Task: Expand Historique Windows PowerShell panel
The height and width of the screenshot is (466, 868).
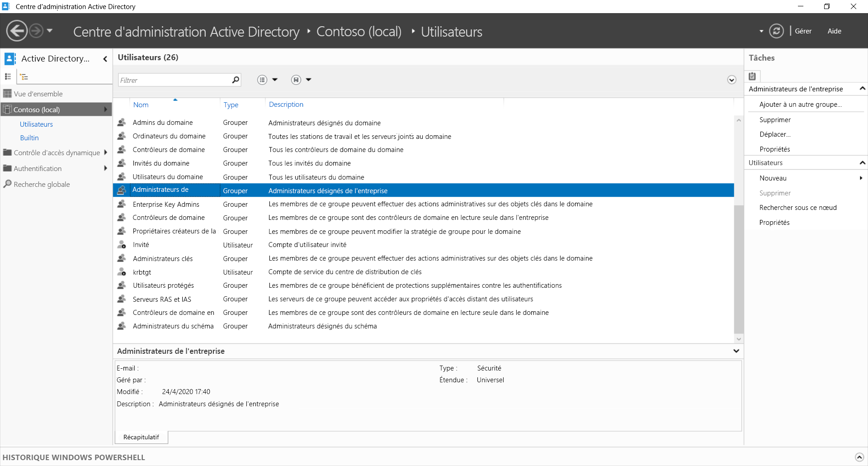Action: pos(859,457)
